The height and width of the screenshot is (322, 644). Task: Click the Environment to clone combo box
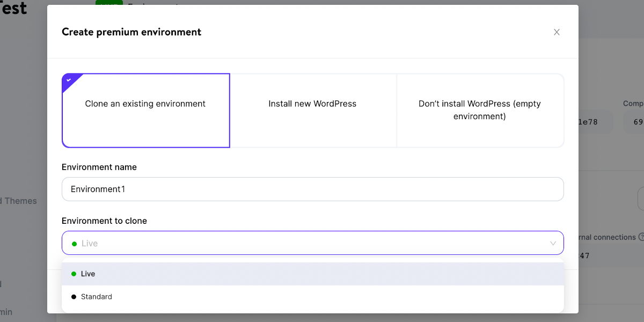[312, 243]
